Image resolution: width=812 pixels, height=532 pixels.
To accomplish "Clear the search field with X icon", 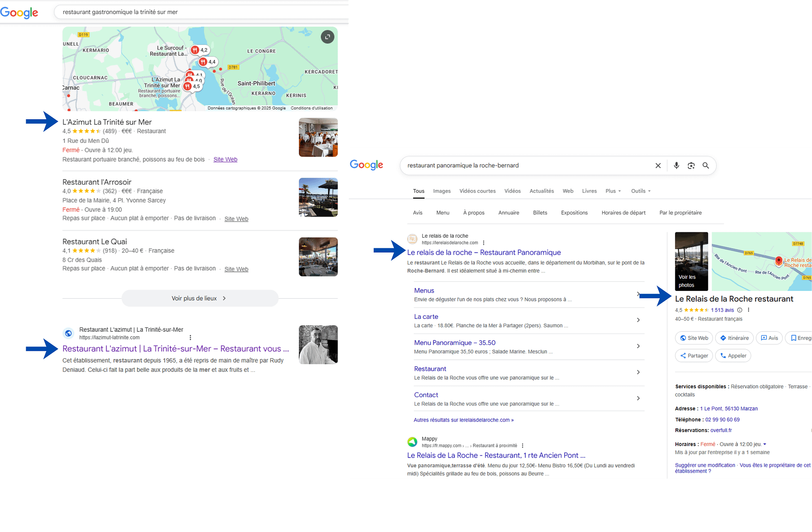I will [658, 165].
